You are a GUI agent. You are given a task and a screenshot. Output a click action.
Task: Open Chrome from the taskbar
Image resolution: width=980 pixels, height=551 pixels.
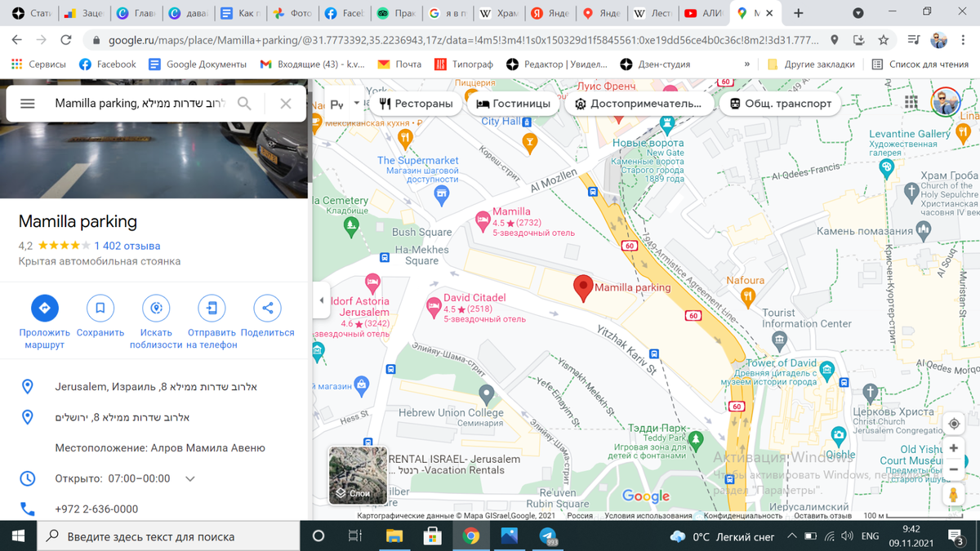coord(470,536)
